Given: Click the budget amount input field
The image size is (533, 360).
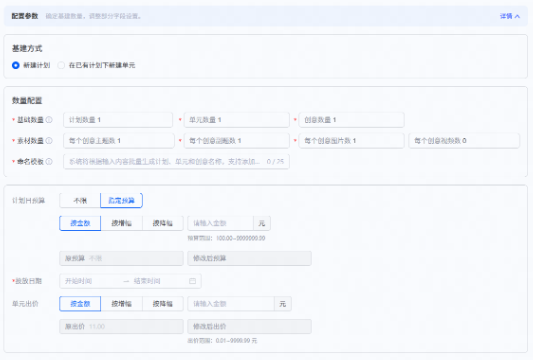Looking at the screenshot, I should [221, 223].
